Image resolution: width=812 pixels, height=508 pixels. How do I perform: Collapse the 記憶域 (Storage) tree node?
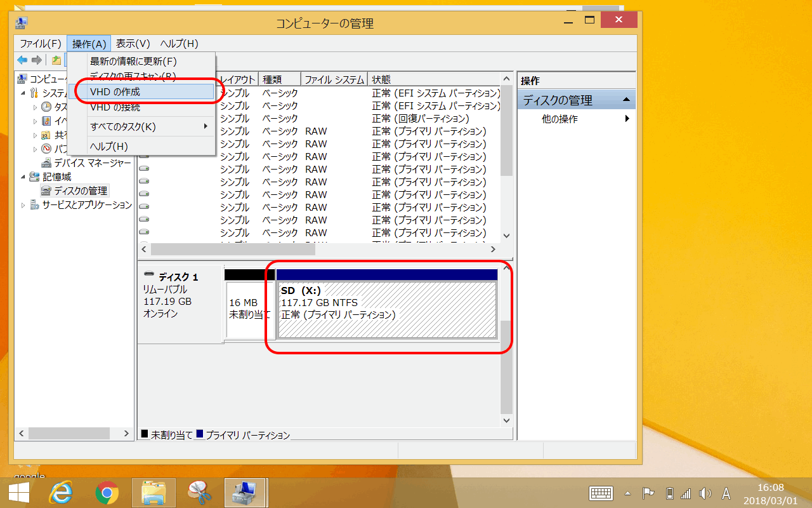tap(23, 177)
